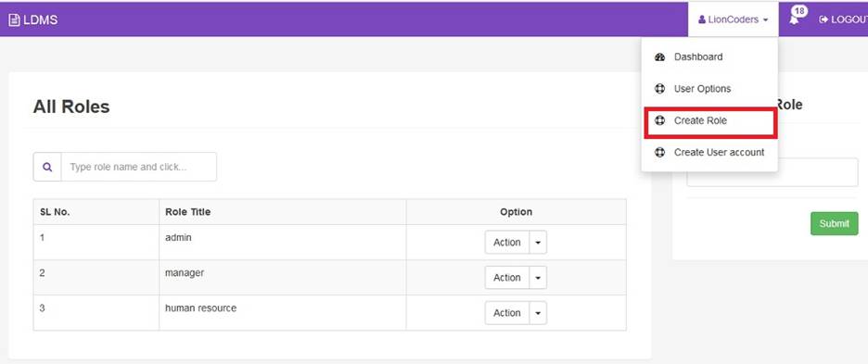Expand the Action caret for manager role
This screenshot has width=868, height=364.
pyautogui.click(x=538, y=278)
